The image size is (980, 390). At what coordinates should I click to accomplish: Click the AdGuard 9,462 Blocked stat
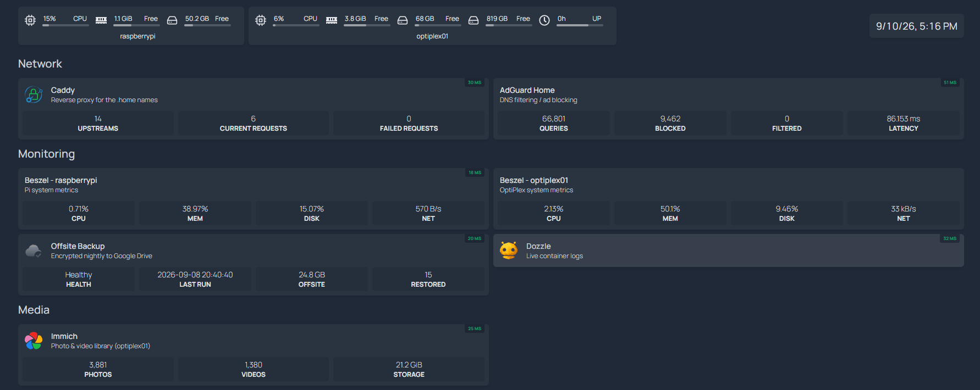coord(670,123)
